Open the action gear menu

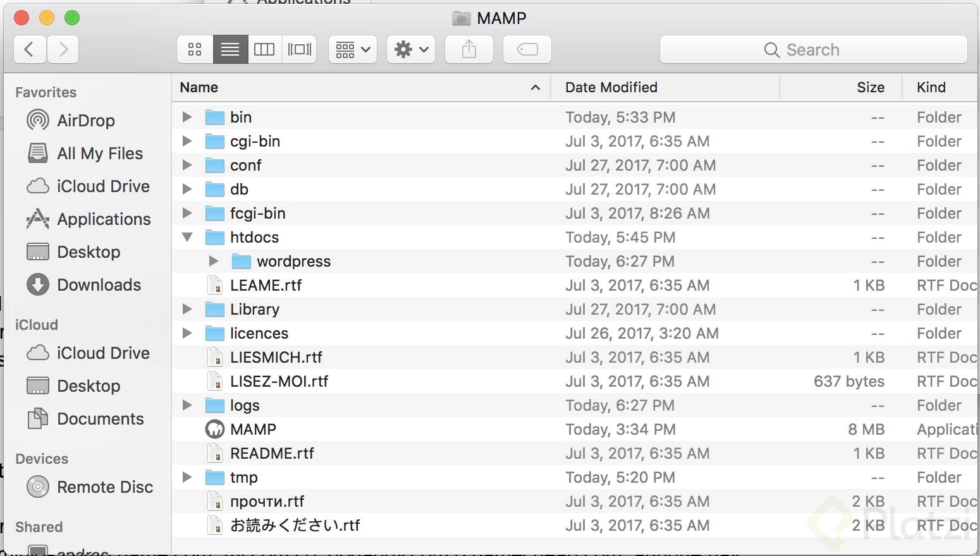410,49
